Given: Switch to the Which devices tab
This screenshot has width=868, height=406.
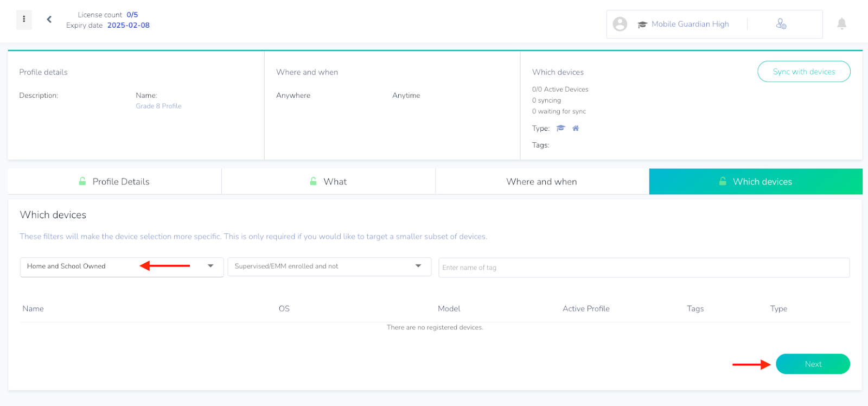Looking at the screenshot, I should (x=756, y=181).
